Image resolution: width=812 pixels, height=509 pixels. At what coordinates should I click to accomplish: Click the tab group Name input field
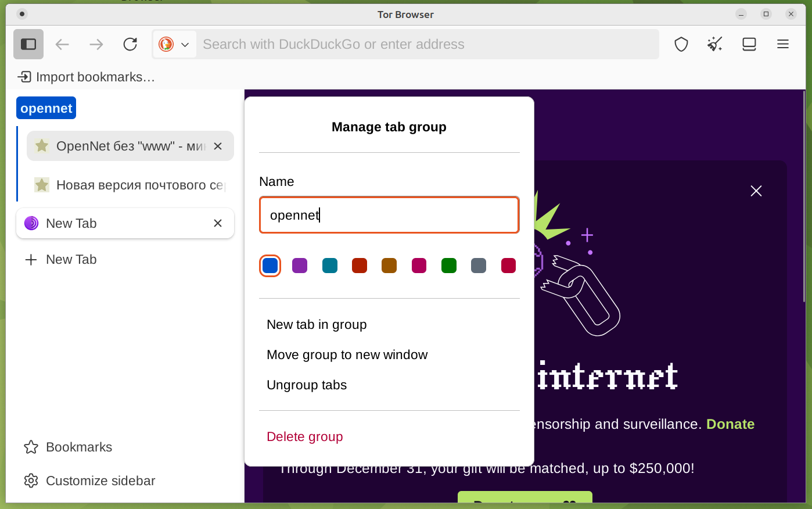(x=389, y=215)
